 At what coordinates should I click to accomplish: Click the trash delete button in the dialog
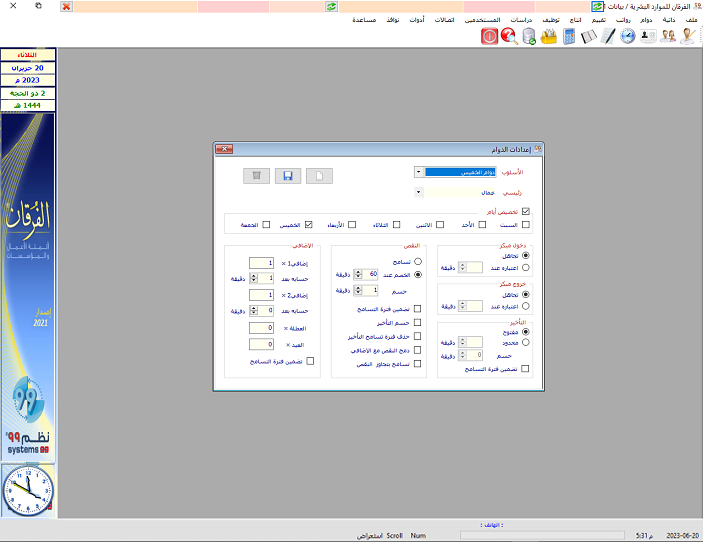[x=257, y=176]
